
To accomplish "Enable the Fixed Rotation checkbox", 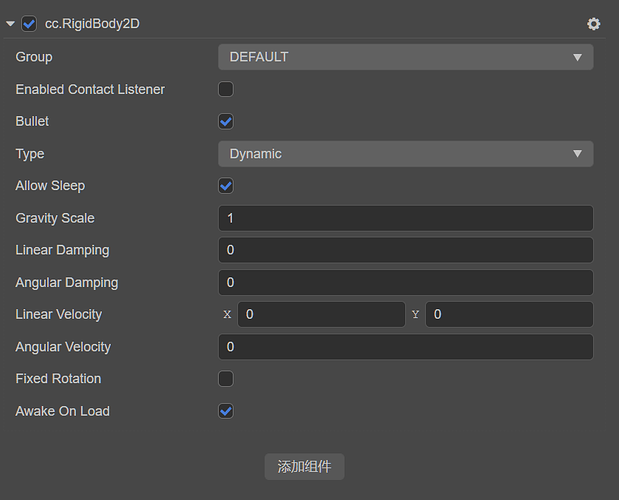I will (226, 379).
